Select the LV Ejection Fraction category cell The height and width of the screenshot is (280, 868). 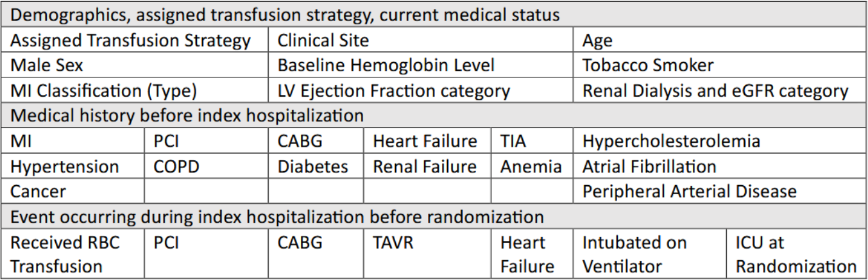pos(421,90)
